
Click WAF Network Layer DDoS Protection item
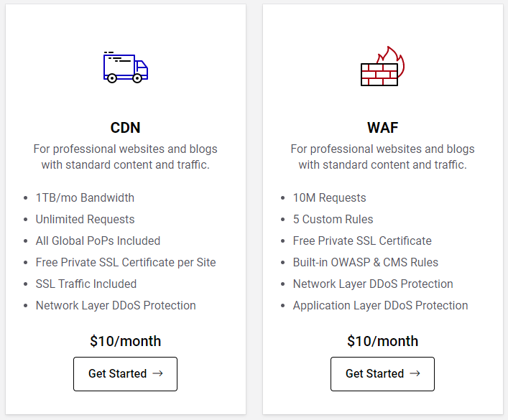pos(373,284)
